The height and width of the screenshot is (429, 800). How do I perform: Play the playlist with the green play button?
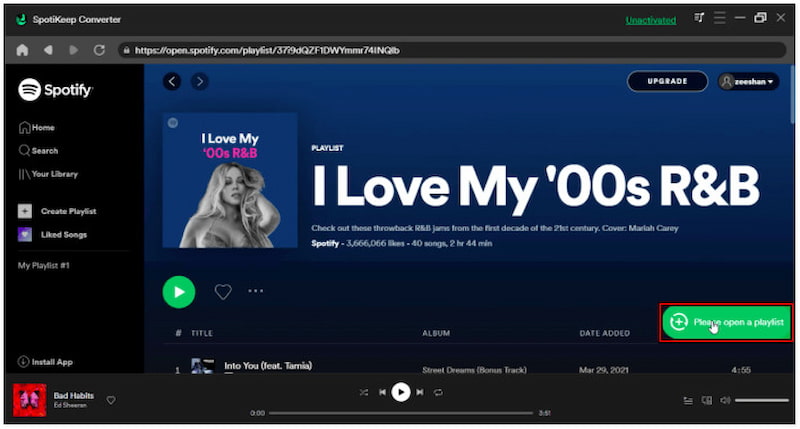pyautogui.click(x=179, y=292)
